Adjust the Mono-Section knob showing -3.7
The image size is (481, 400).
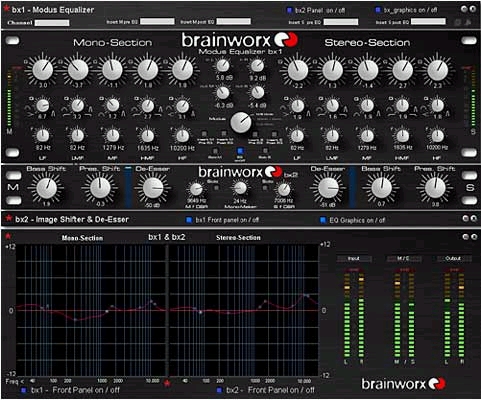pyautogui.click(x=78, y=70)
